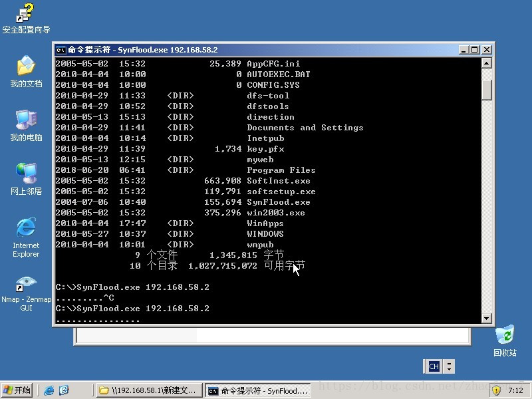Click the dfs-tool directory line
Screen dimensions: 532x399
172,96
